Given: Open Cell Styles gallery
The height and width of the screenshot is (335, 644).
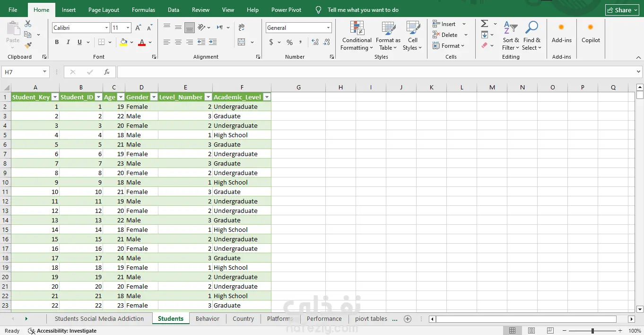Looking at the screenshot, I should pos(412,36).
